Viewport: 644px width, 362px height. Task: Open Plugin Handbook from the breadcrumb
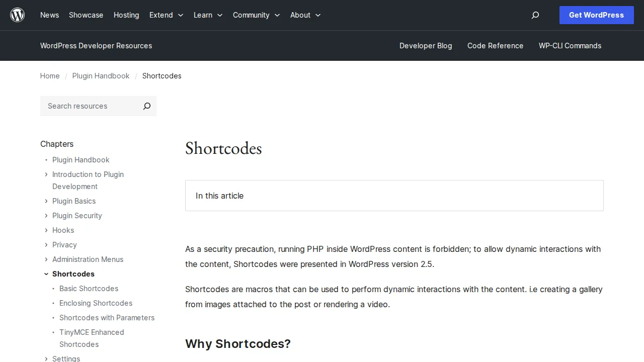[101, 76]
